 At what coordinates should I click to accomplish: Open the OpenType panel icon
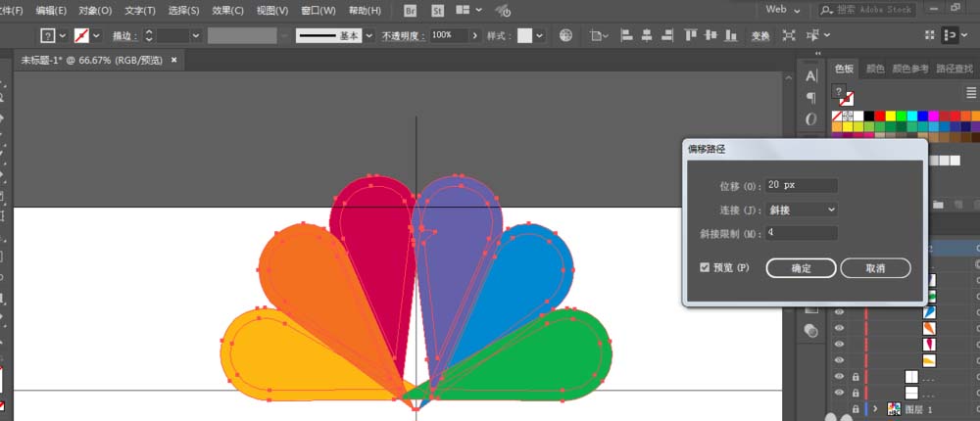pos(811,118)
